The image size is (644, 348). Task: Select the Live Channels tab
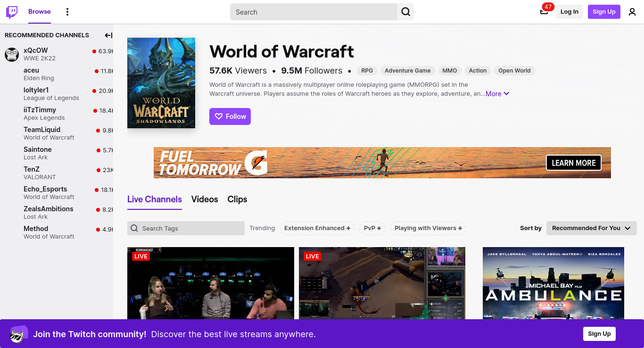tap(155, 199)
